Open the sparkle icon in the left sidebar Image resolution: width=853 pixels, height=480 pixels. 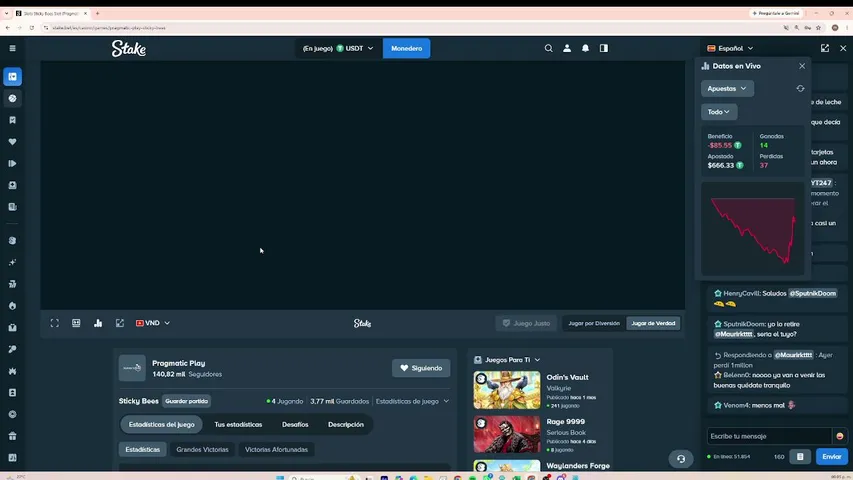[13, 262]
